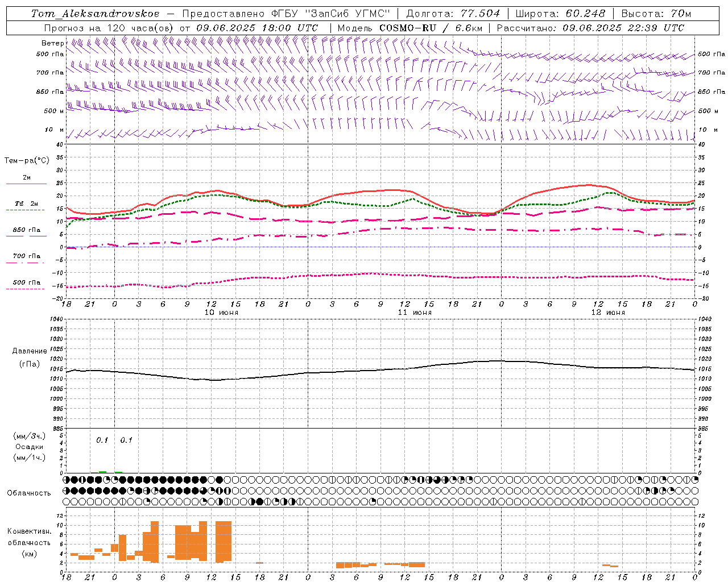Click the computed time Рассчитано: 09.06.2025 22:39 UTC
The image size is (728, 582).
click(590, 28)
